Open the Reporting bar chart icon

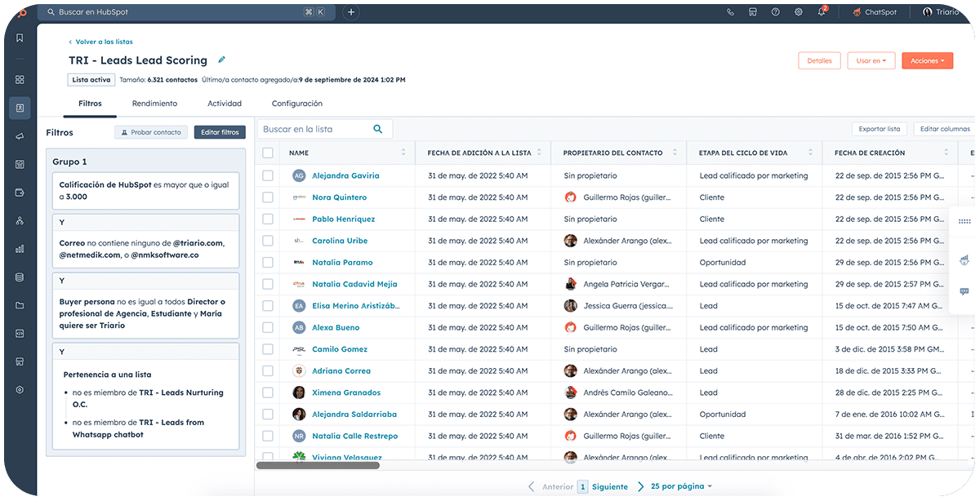coord(20,249)
